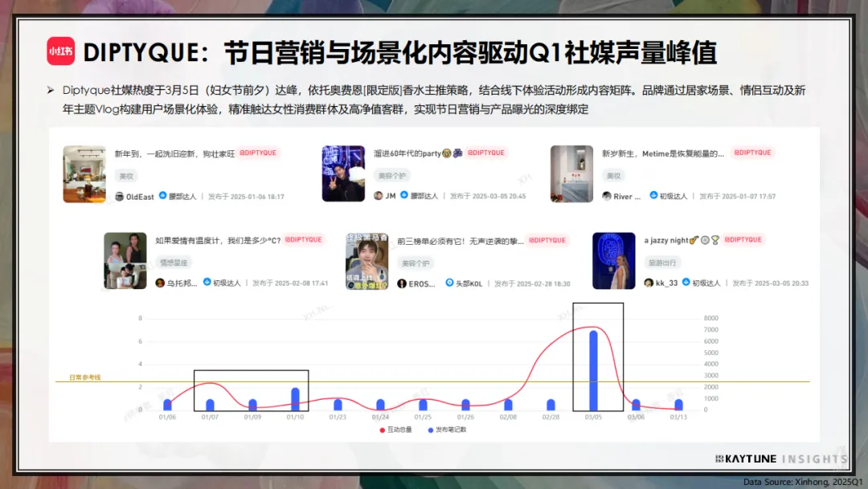Select the blue bar at 01/10

tap(295, 399)
